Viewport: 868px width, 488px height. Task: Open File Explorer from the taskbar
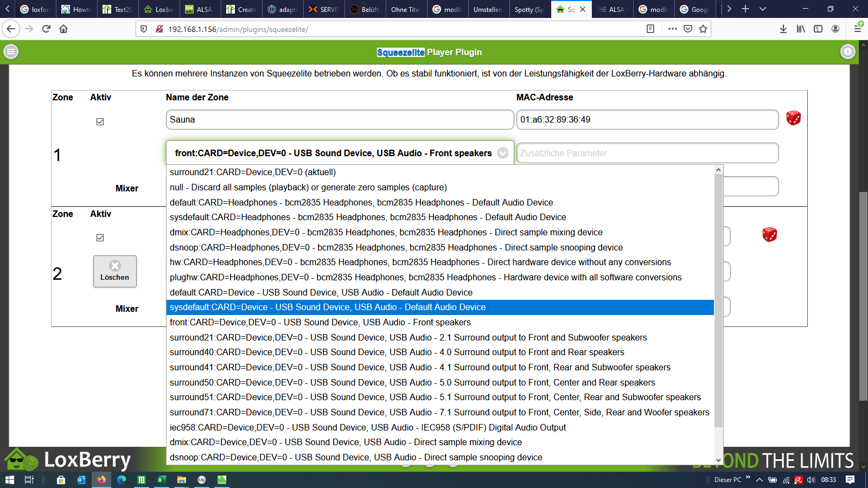coord(182,480)
